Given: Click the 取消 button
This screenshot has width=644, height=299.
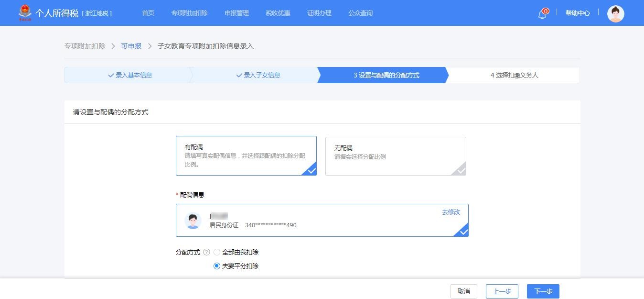Looking at the screenshot, I should pyautogui.click(x=463, y=291).
